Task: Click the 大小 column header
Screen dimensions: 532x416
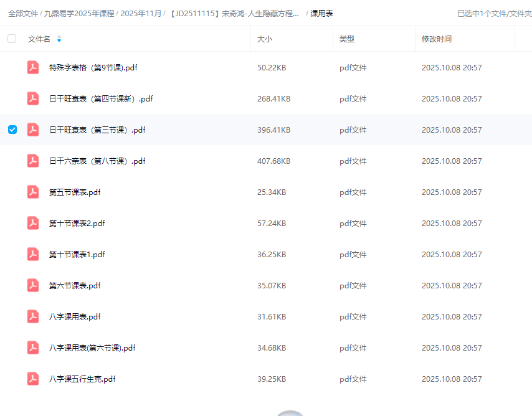Action: (265, 39)
